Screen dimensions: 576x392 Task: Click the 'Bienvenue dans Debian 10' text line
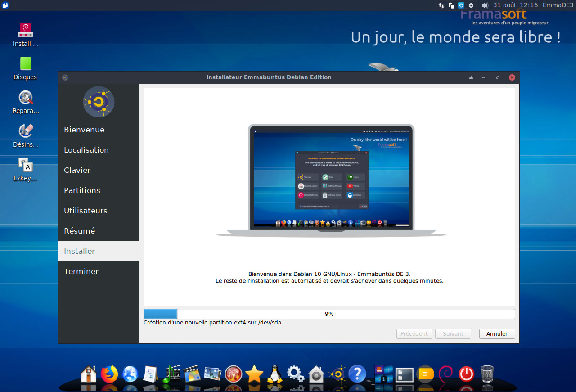329,274
